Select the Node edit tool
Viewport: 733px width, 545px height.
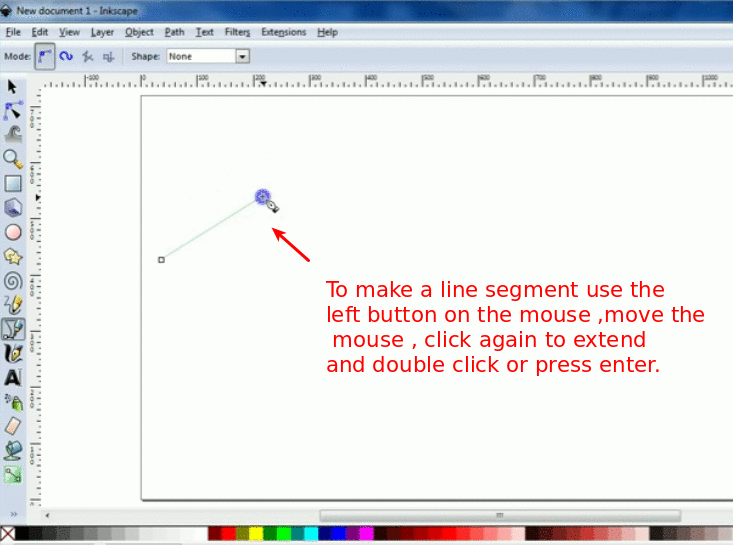click(13, 111)
